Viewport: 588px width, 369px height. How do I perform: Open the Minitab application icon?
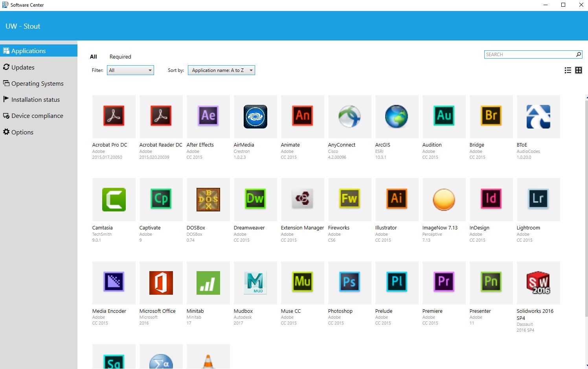point(208,283)
